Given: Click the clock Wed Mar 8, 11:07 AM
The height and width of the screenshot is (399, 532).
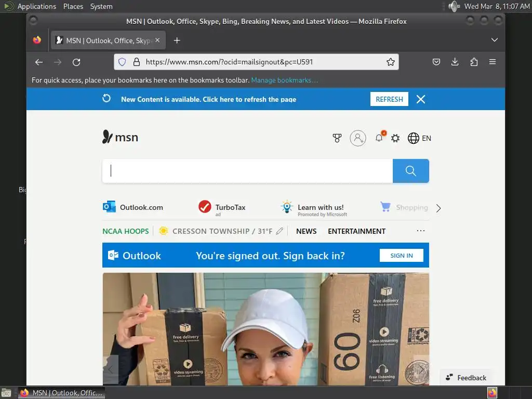Looking at the screenshot, I should (x=497, y=6).
